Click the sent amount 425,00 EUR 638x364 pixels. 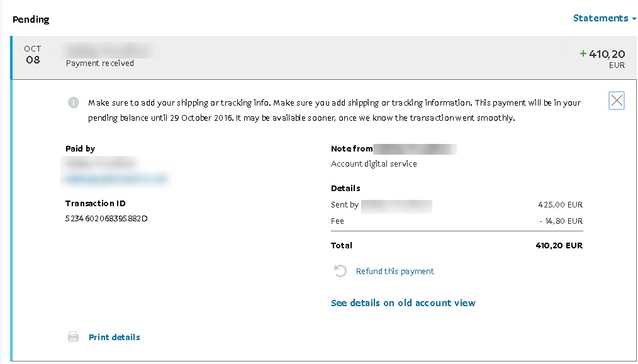[x=560, y=205]
